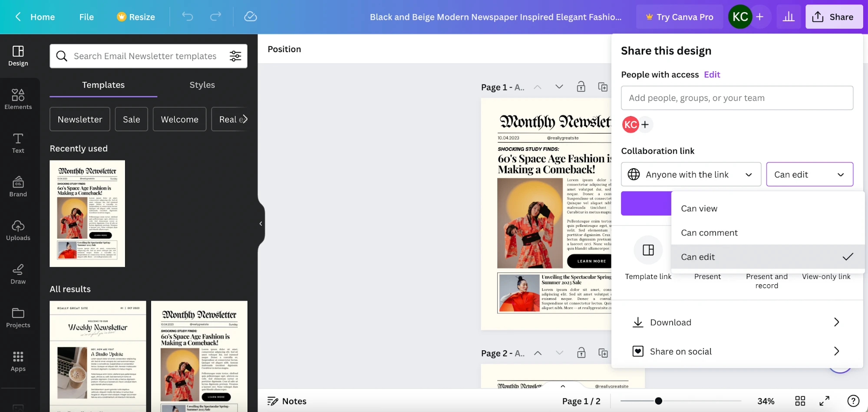Image resolution: width=868 pixels, height=412 pixels.
Task: Select the Can view permission option
Action: [699, 209]
